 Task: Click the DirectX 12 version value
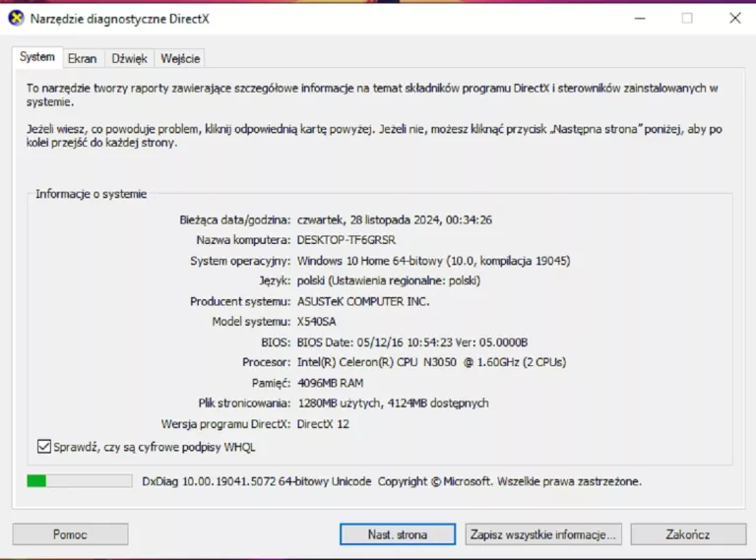(x=323, y=424)
